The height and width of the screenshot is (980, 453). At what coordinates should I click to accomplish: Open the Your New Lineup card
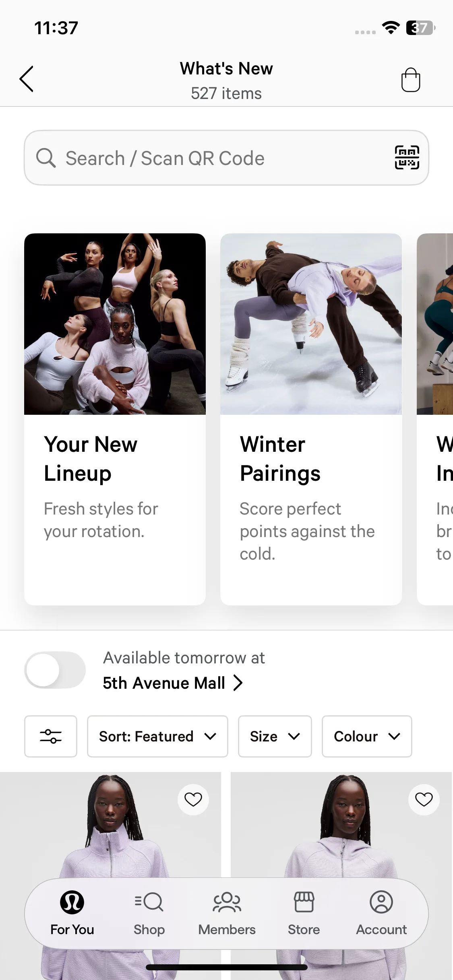tap(115, 419)
